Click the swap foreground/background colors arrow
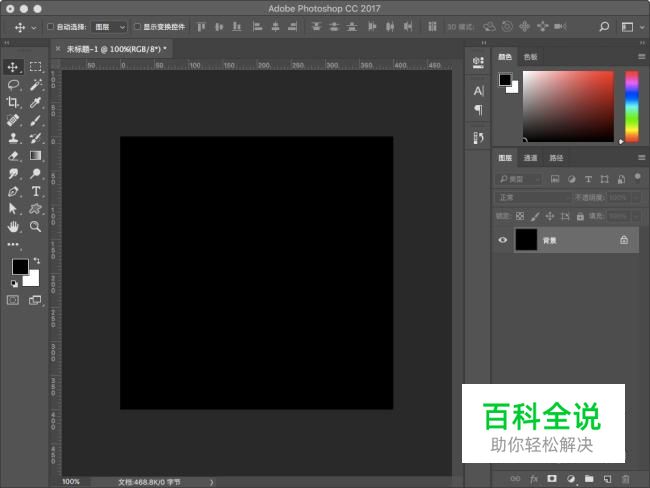650x488 pixels. [36, 260]
